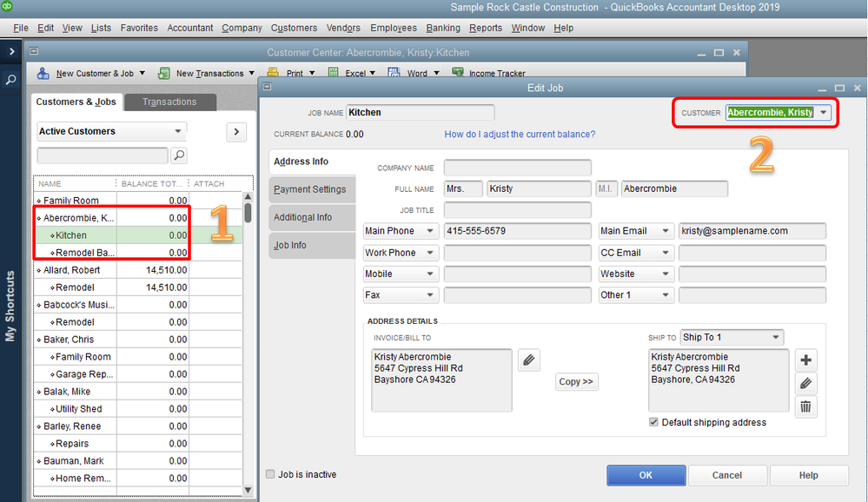
Task: Open the Accountant menu
Action: point(190,28)
